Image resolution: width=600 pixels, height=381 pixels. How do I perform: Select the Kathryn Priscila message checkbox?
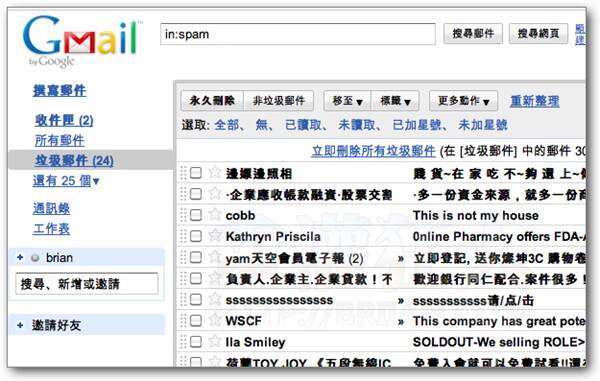[196, 236]
